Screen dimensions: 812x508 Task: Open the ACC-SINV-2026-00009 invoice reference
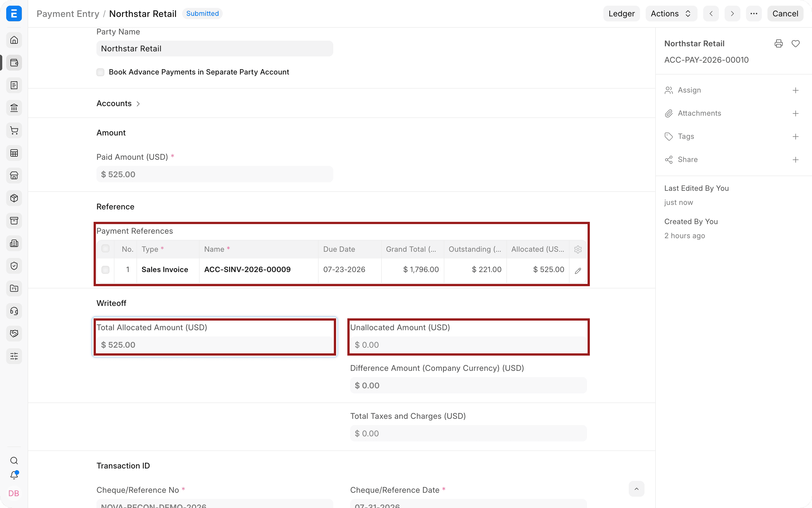pos(248,270)
